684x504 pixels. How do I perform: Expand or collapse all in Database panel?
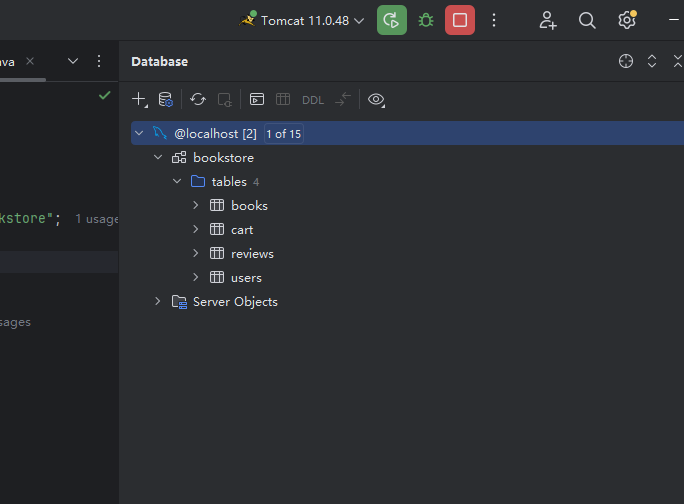coord(652,61)
